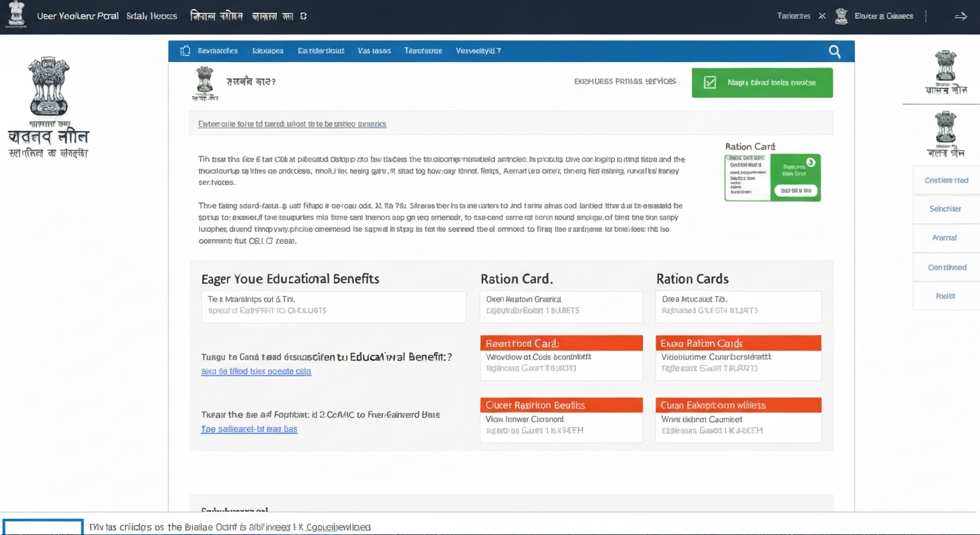Viewport: 980px width, 535px height.
Task: Toggle the checkbox on the green button
Action: (710, 83)
